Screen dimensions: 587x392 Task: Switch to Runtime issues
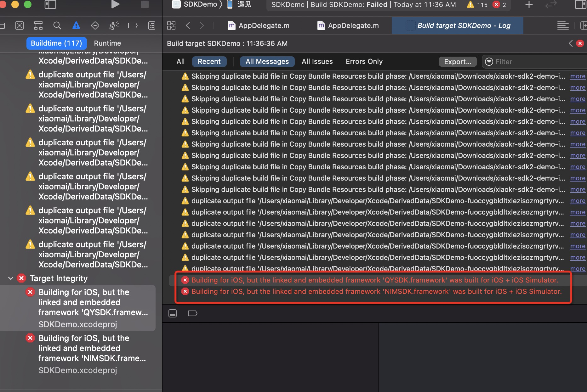(x=107, y=43)
